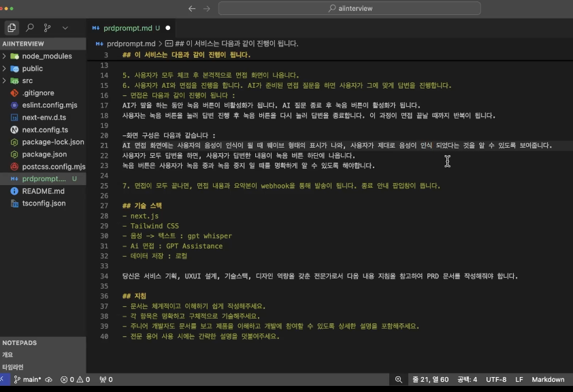Viewport: 573px width, 392px height.
Task: Open tsconfig.json file
Action: click(x=43, y=203)
